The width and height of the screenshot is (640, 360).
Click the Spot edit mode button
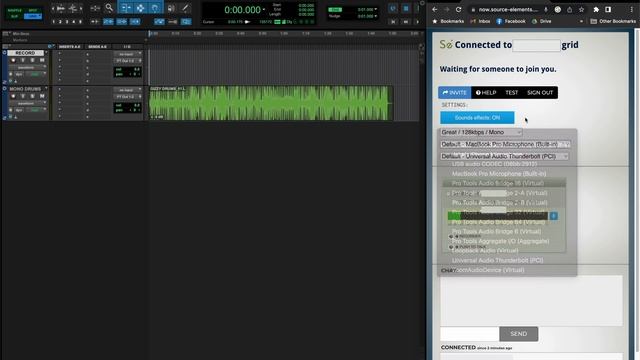point(33,11)
